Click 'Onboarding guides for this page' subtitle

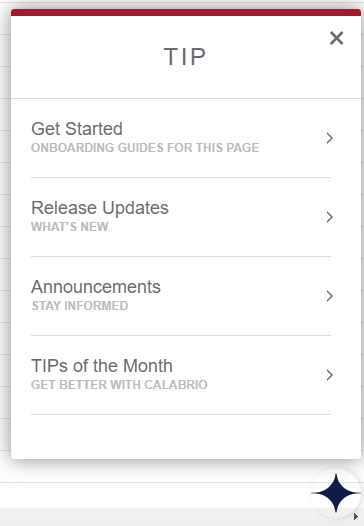(x=145, y=148)
